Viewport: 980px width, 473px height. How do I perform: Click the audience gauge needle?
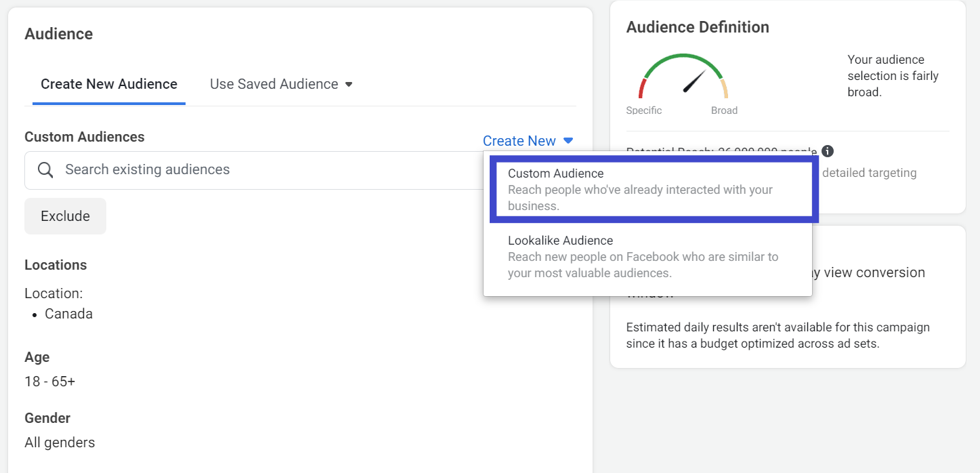694,81
